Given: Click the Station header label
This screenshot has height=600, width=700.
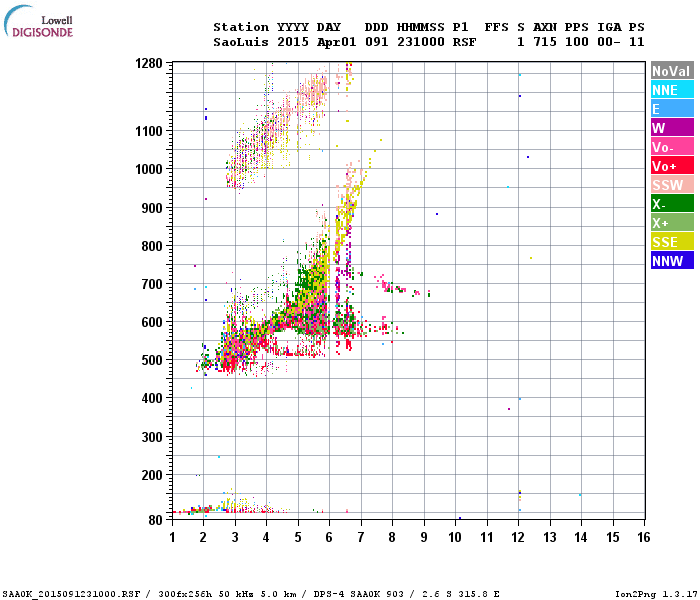Looking at the screenshot, I should 241,27.
